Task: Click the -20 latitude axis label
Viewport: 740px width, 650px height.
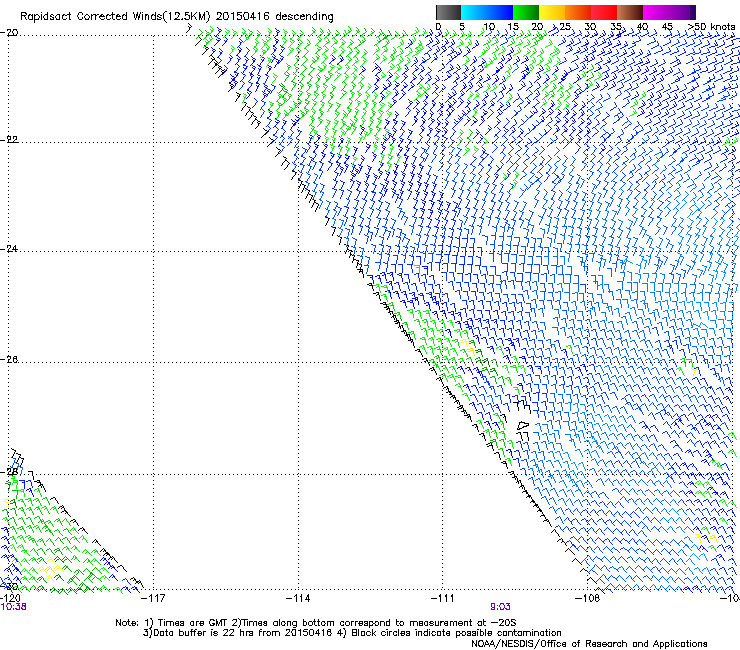Action: (x=9, y=32)
